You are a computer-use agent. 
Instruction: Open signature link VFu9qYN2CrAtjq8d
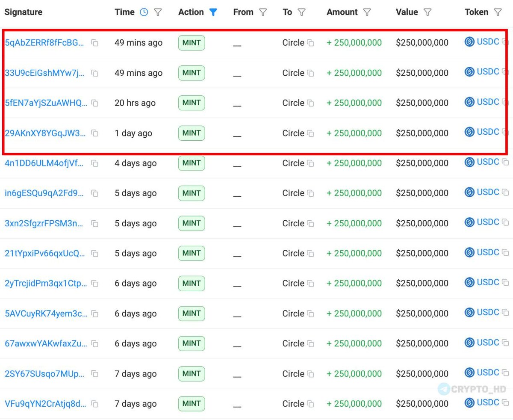45,404
